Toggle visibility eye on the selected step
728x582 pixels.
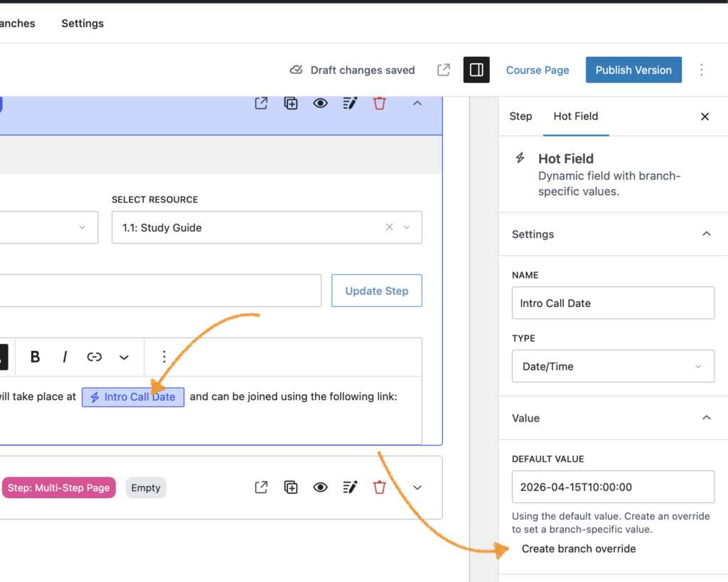pyautogui.click(x=321, y=103)
